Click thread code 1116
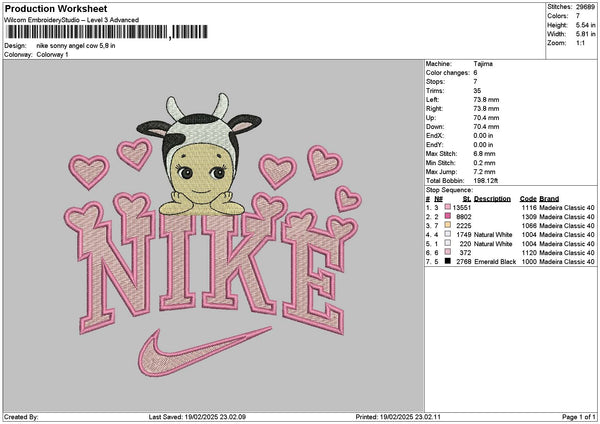The height and width of the screenshot is (424, 600). [x=529, y=207]
